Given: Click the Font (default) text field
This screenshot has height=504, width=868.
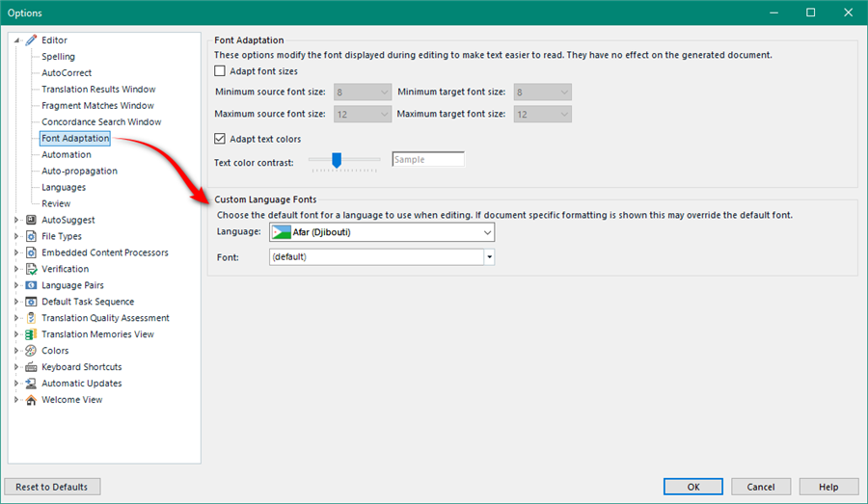Looking at the screenshot, I should [x=376, y=256].
